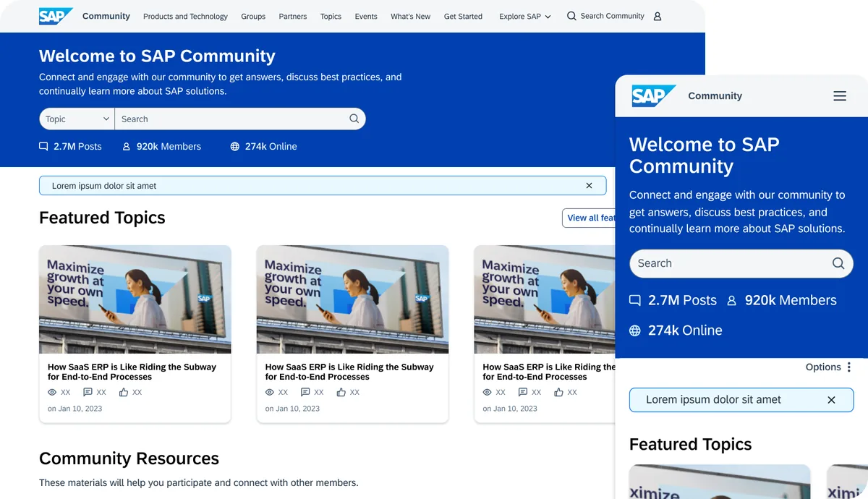Open first card's SaaS ERP article title
868x499 pixels.
(132, 372)
